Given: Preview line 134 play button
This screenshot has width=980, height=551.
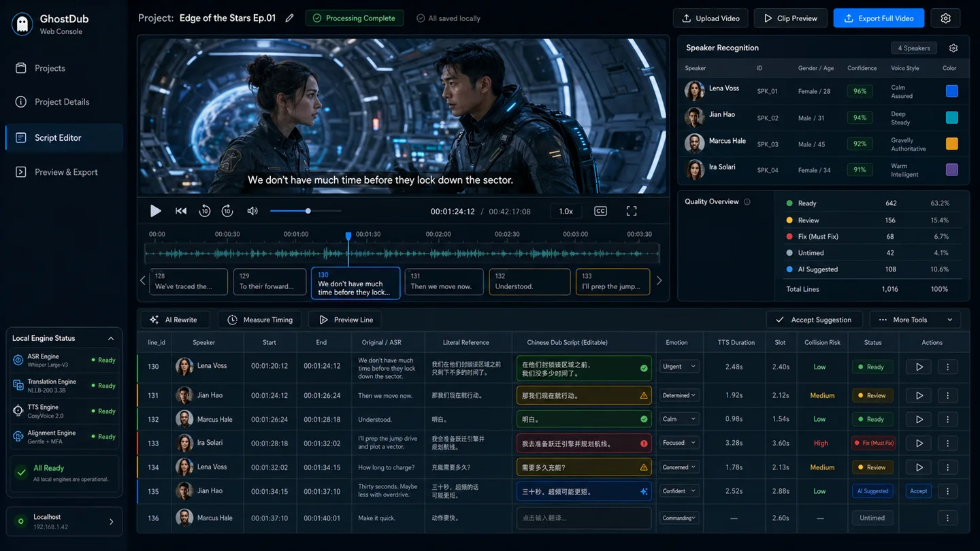Looking at the screenshot, I should [919, 467].
